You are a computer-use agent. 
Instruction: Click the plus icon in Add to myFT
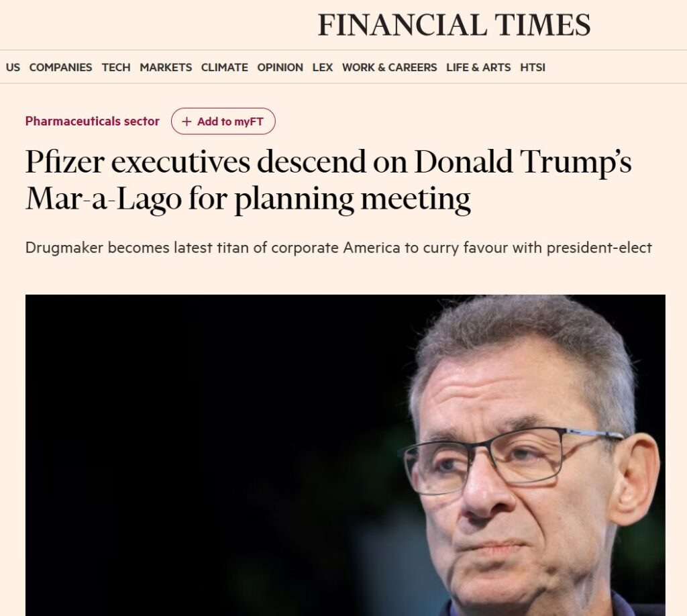point(186,121)
